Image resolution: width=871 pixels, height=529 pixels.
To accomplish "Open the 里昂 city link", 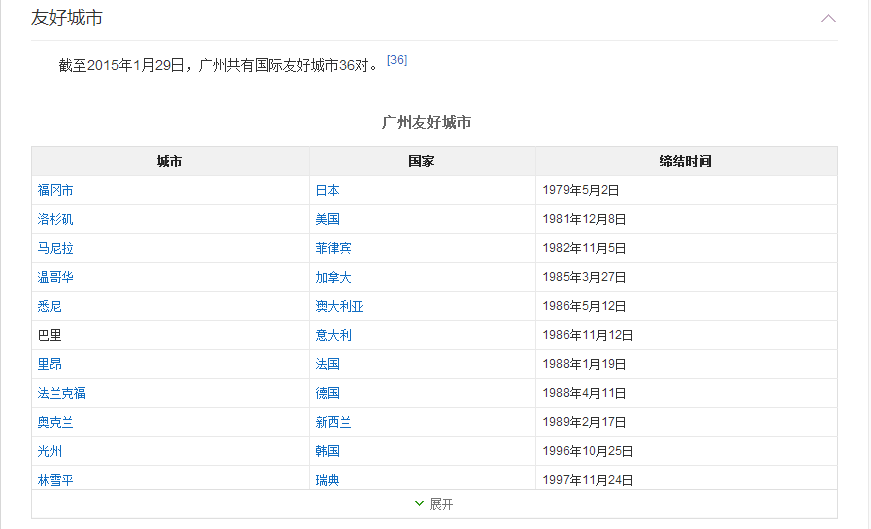I will [49, 364].
